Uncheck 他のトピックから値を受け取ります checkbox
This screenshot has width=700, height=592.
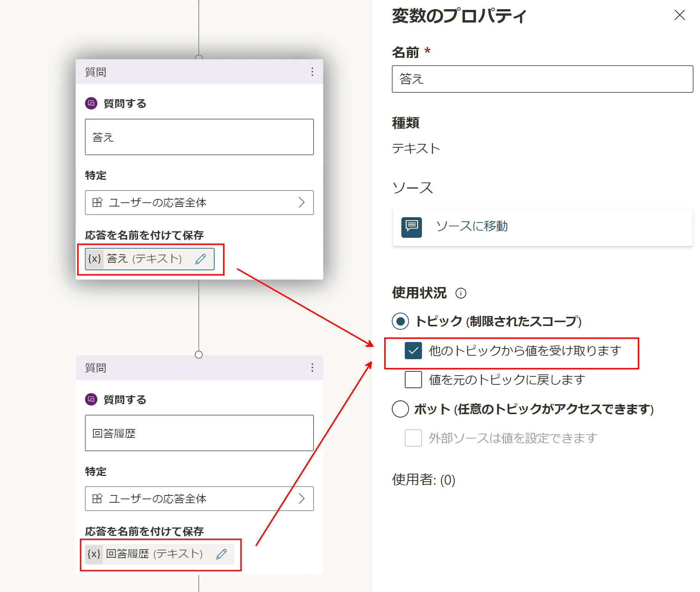(413, 351)
